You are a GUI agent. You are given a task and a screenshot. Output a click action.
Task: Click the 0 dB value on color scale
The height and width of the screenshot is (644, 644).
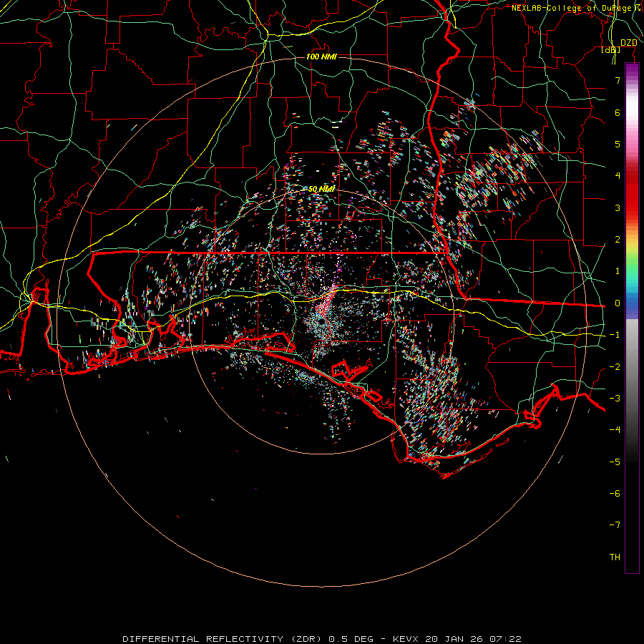coord(618,303)
